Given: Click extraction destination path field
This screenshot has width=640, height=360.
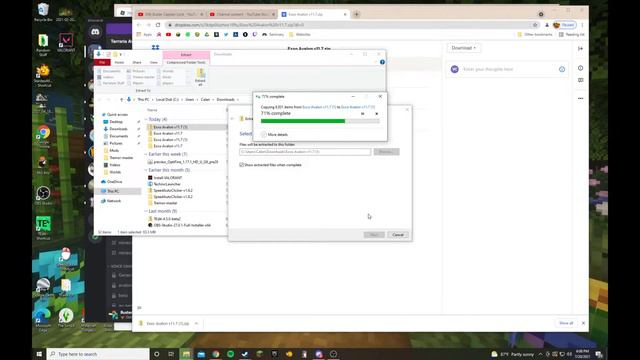Looking at the screenshot, I should 305,152.
